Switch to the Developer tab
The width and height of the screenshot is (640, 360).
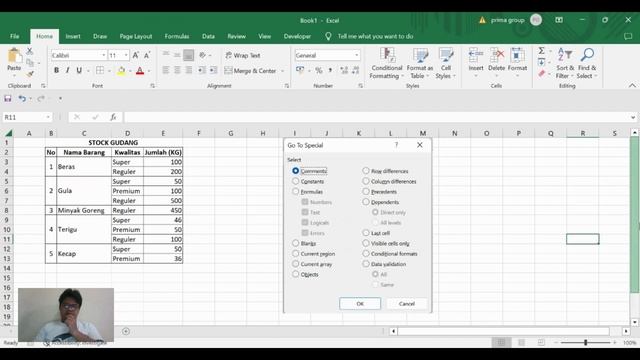[x=297, y=36]
